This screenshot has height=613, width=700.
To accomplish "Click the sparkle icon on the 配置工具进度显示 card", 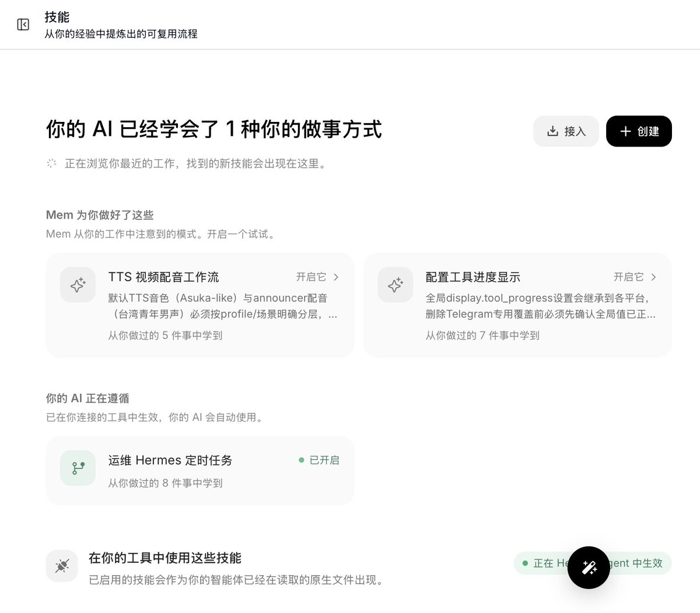I will (395, 285).
